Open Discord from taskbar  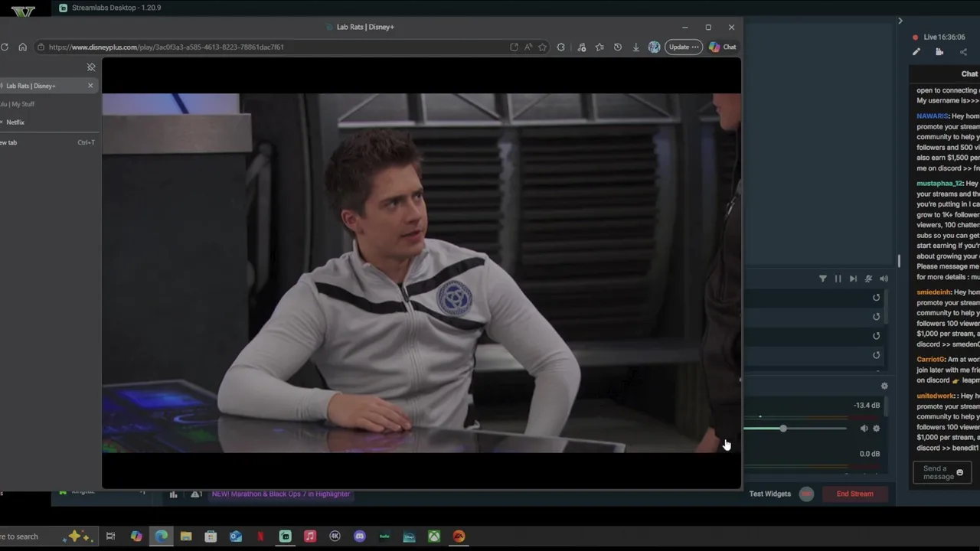click(360, 536)
